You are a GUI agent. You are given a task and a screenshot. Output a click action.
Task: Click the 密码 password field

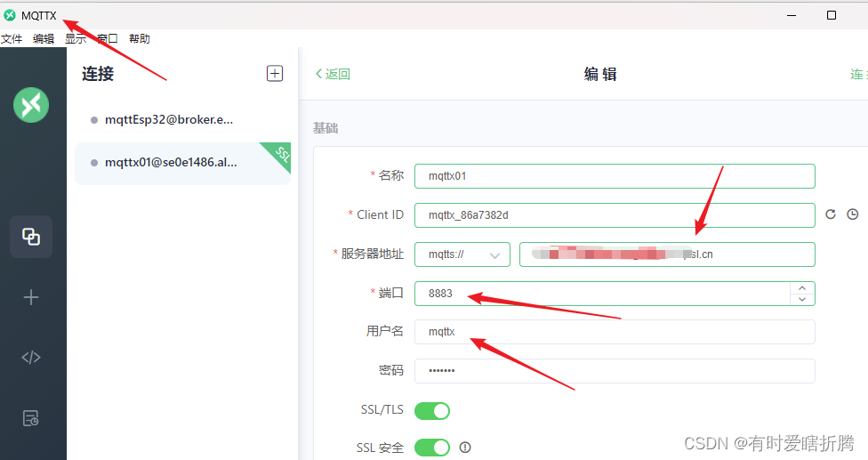pyautogui.click(x=615, y=371)
